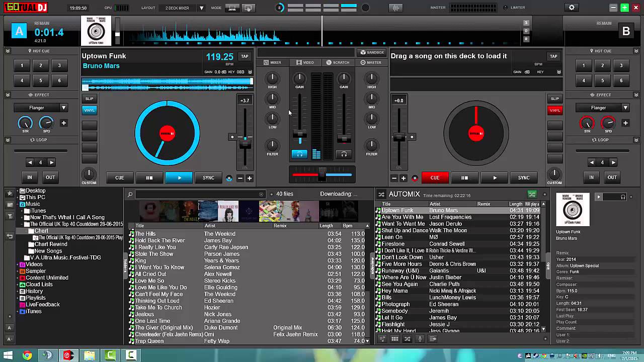644x362 pixels.
Task: Open the VirtualDJ settings gear icon
Action: click(572, 8)
